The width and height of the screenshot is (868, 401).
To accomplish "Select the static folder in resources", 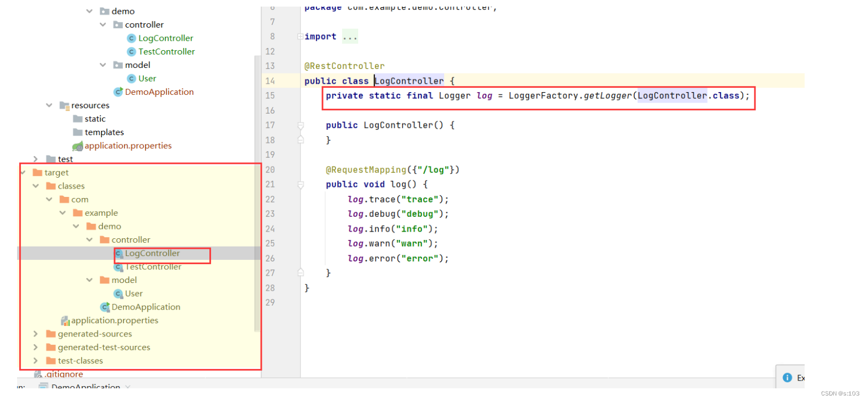I will 95,119.
